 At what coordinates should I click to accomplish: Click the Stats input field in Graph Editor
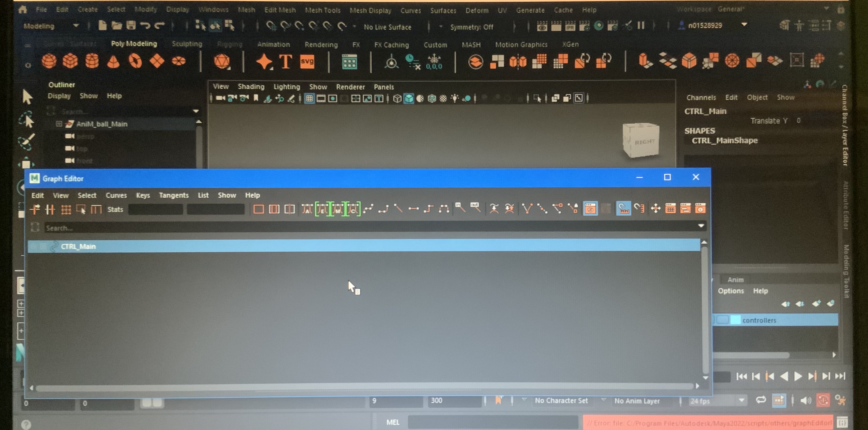pos(161,209)
